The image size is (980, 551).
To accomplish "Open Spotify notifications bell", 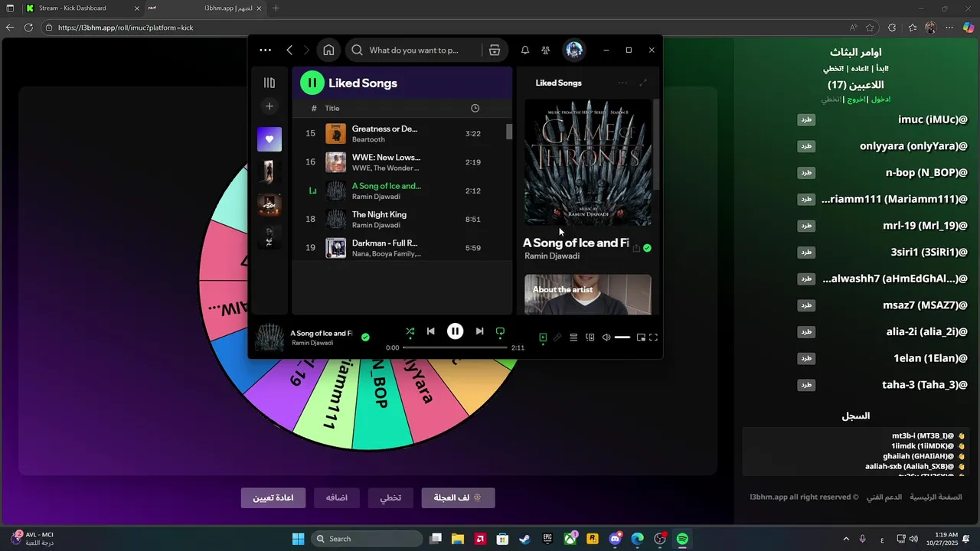I will point(525,51).
